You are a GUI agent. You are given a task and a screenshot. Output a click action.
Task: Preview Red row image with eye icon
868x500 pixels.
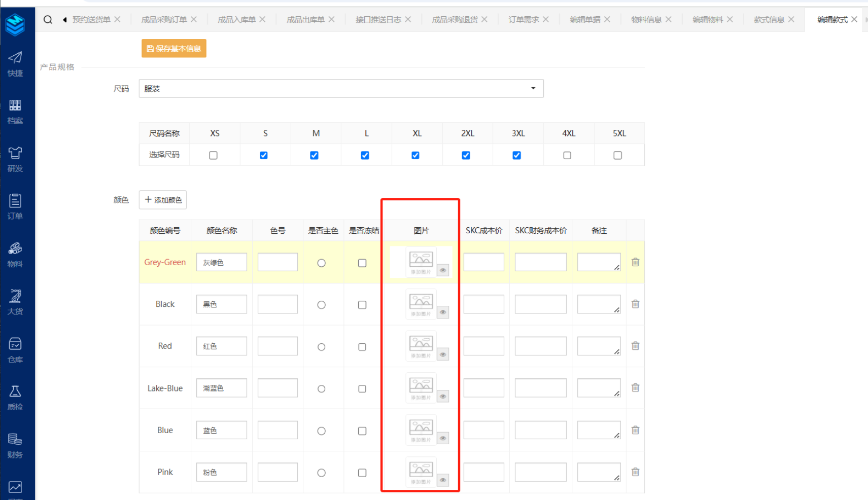(443, 354)
